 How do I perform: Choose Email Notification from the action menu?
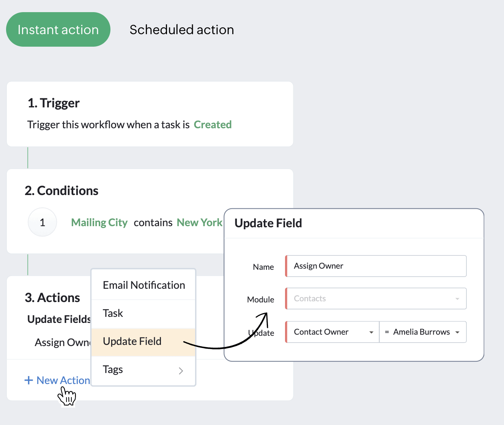point(143,285)
